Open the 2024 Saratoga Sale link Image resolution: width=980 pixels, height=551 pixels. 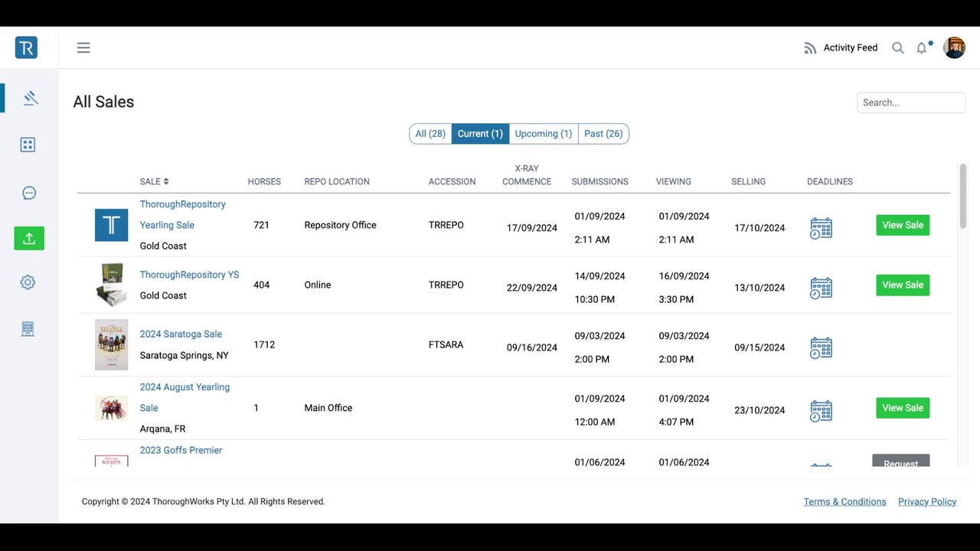[x=181, y=334]
